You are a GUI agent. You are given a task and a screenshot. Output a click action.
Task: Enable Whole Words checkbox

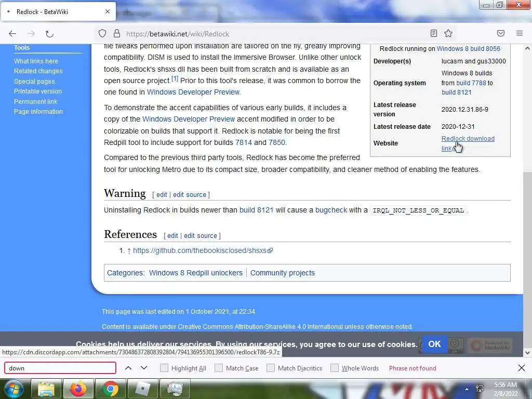[x=335, y=368]
